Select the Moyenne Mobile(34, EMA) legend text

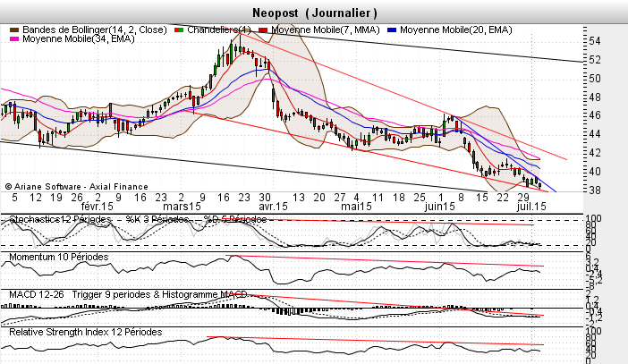[79, 38]
